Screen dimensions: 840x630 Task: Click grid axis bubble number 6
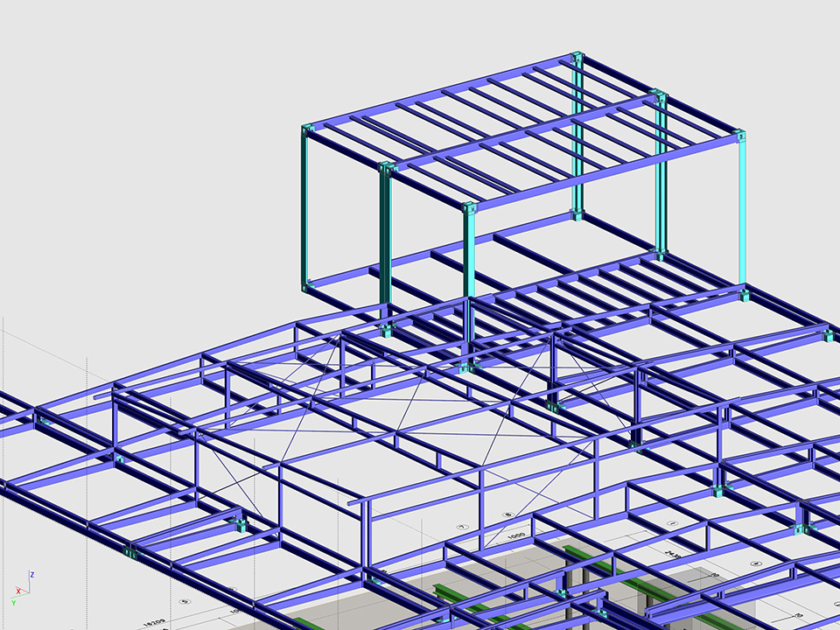tap(507, 514)
